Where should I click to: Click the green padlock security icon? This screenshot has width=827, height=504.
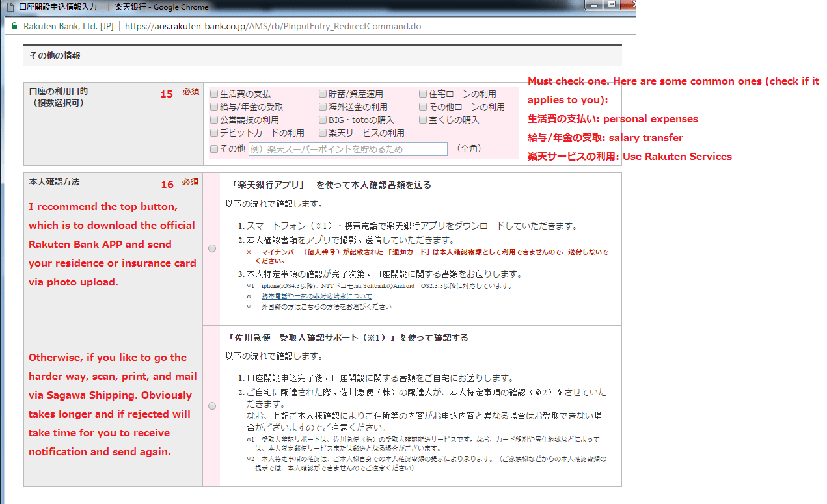point(14,27)
